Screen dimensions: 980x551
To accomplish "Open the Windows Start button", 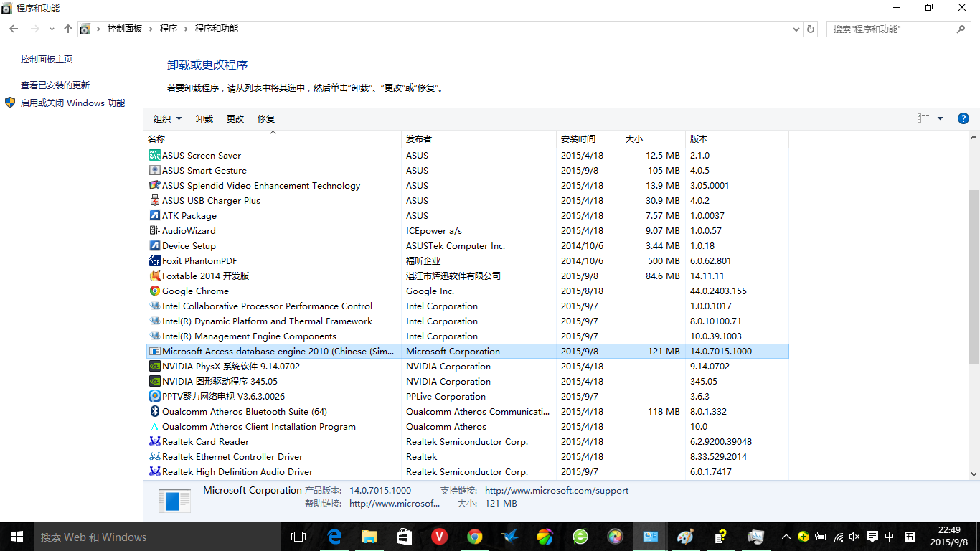I will 17,537.
